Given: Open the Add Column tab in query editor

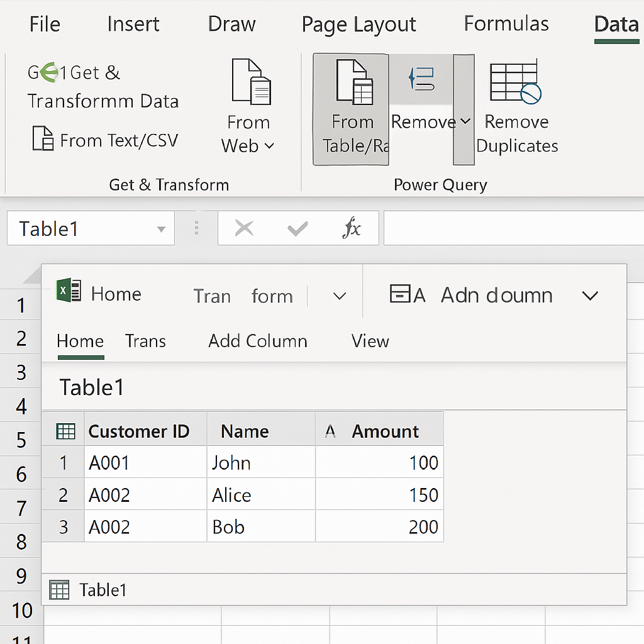Looking at the screenshot, I should point(258,341).
